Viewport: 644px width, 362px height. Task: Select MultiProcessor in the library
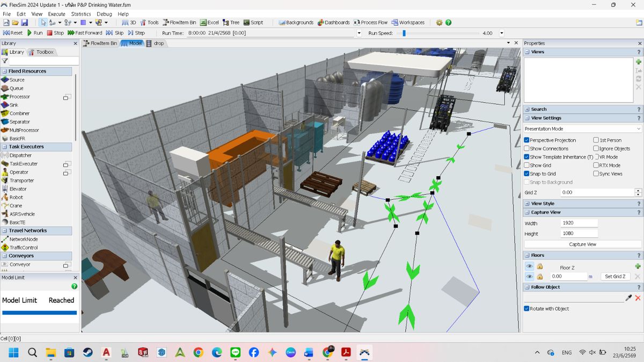point(24,130)
